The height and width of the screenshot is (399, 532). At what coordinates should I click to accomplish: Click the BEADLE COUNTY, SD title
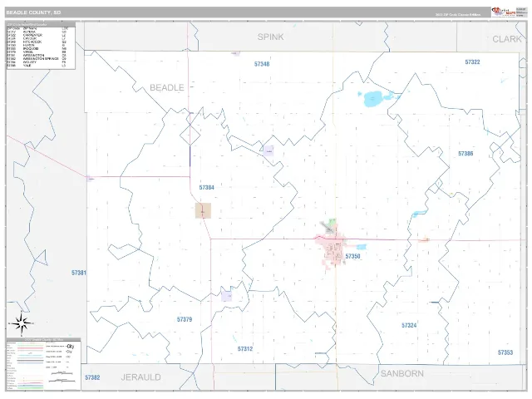point(33,12)
